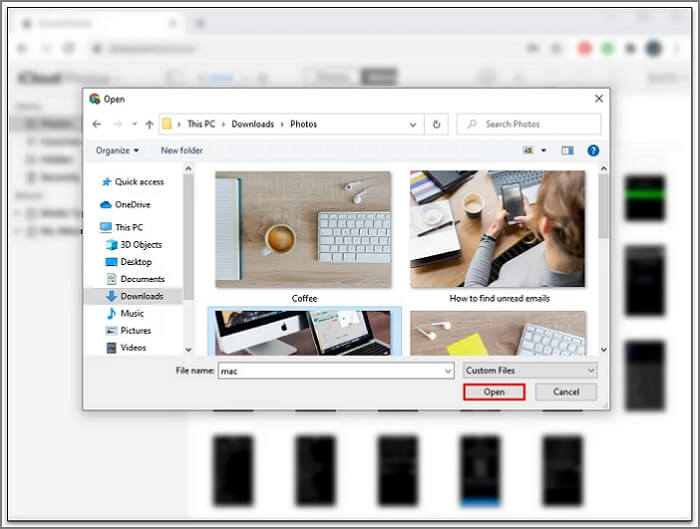This screenshot has height=529, width=700.
Task: Click the Videos film icon
Action: click(111, 348)
